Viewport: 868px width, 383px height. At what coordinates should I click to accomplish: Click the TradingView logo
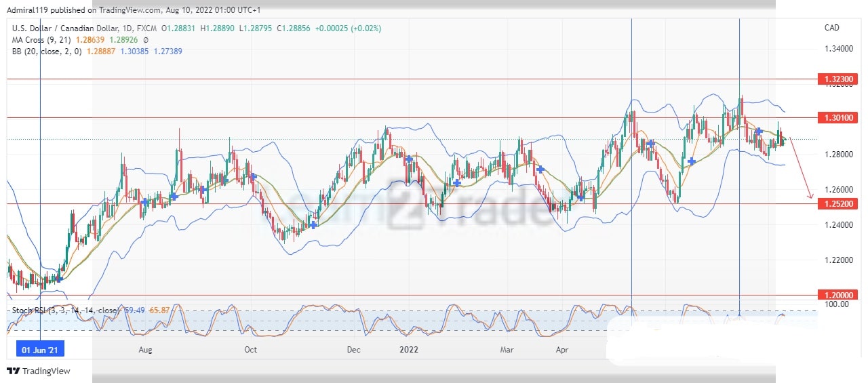39,371
